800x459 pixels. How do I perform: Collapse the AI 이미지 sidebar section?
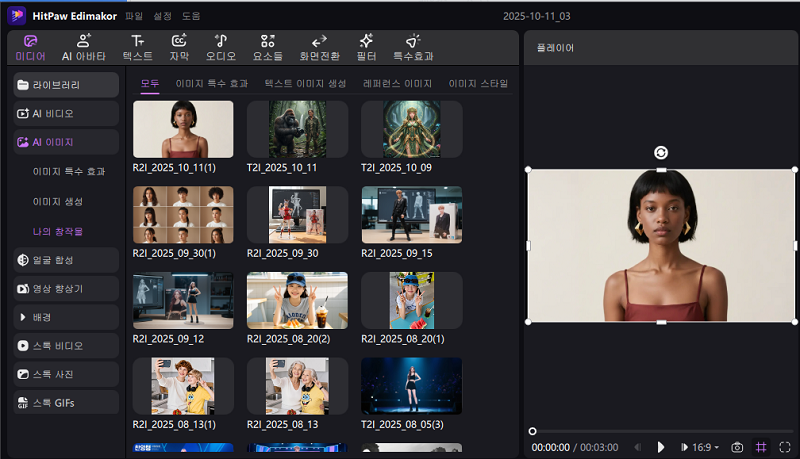pos(66,142)
